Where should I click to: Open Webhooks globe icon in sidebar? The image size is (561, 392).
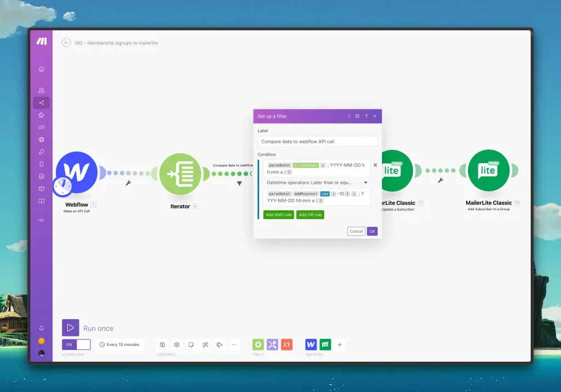click(x=42, y=140)
